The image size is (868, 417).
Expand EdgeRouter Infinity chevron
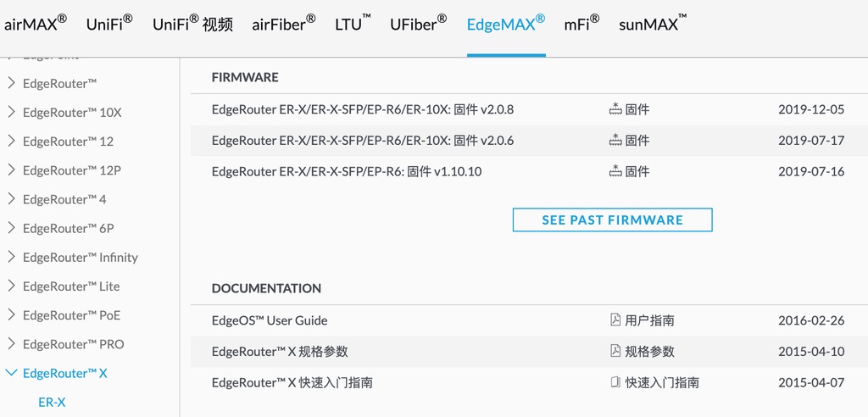click(11, 257)
